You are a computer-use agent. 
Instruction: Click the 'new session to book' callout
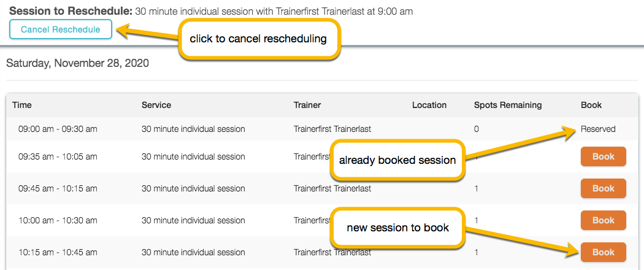[397, 228]
